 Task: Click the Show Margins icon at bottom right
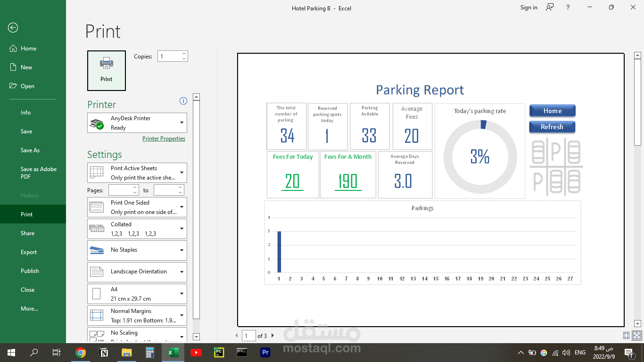point(626,336)
